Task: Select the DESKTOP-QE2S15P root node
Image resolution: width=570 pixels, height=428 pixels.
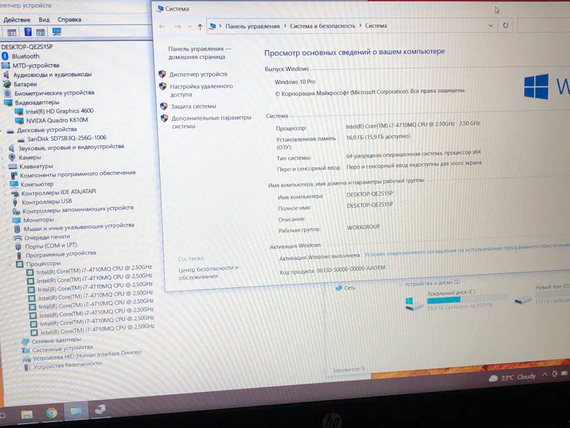Action: click(x=27, y=47)
